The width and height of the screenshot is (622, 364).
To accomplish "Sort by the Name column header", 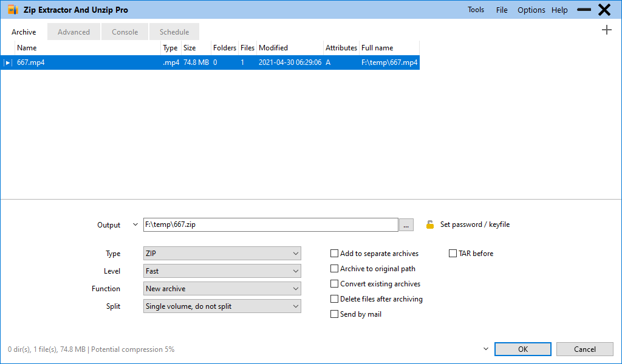I will 87,48.
